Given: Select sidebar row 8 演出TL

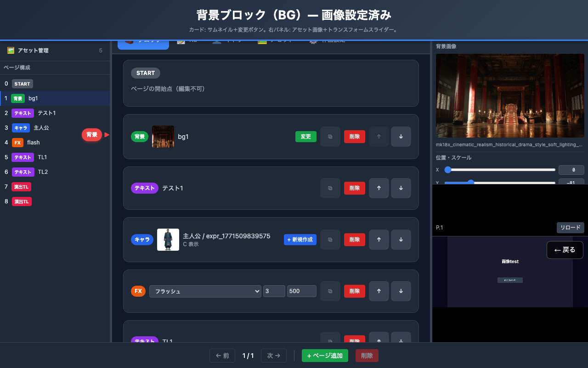Looking at the screenshot, I should 55,201.
